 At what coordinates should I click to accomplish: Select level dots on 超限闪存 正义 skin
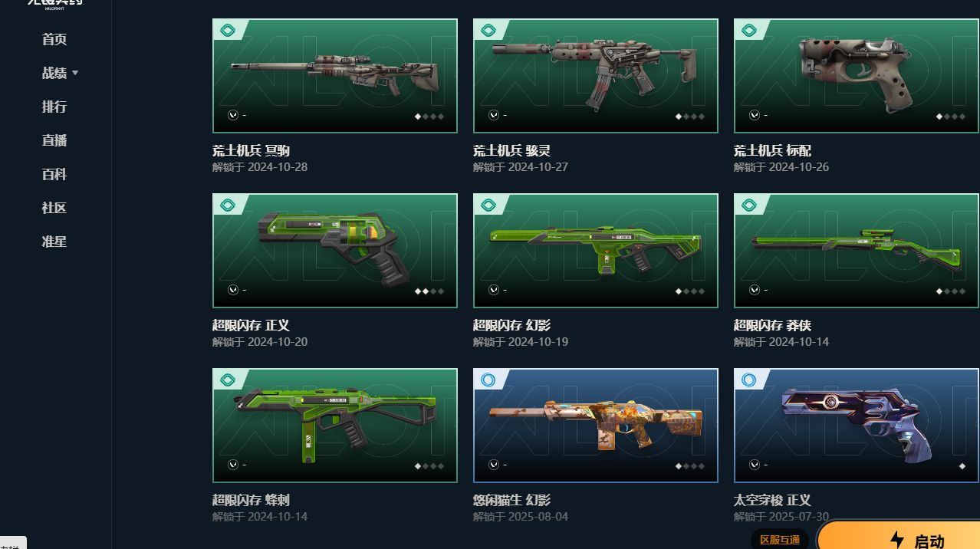(429, 291)
